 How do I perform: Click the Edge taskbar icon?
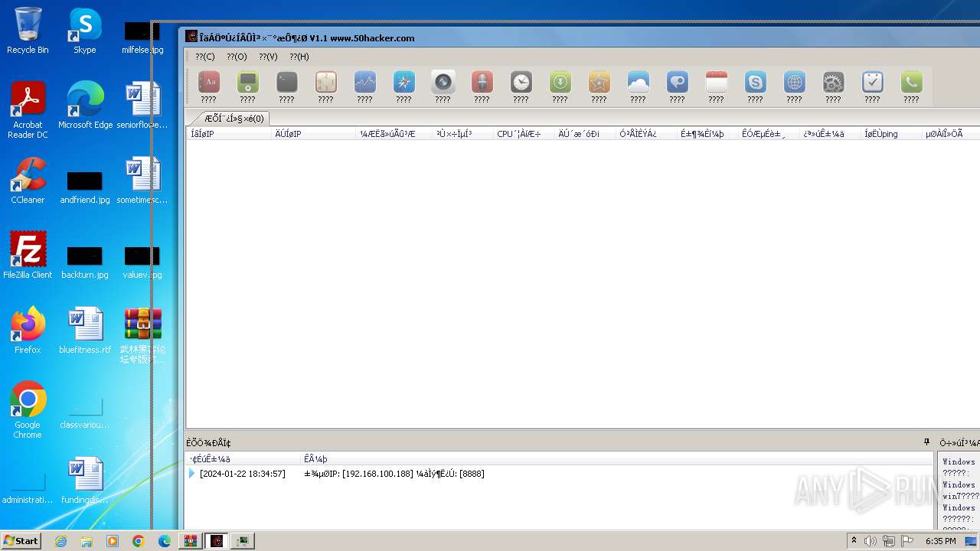click(165, 541)
